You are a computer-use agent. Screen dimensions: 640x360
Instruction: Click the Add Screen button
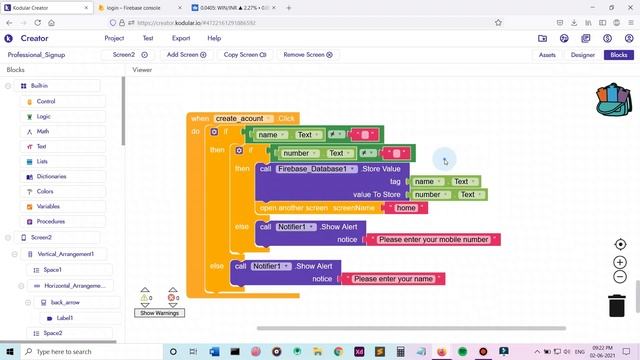coord(186,55)
